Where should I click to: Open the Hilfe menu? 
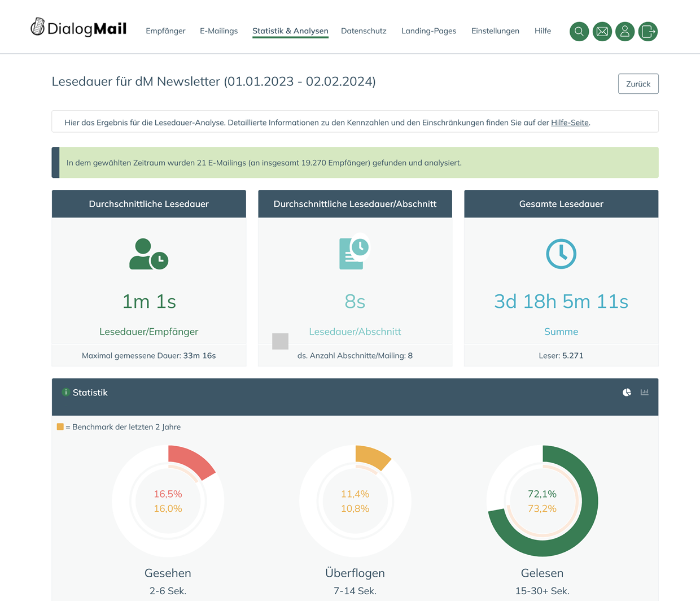542,31
